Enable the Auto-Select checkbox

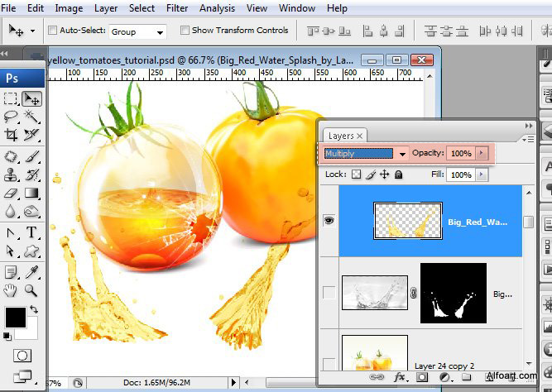tap(54, 31)
